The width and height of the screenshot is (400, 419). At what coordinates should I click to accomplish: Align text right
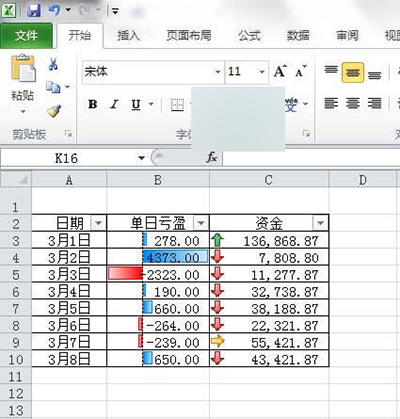click(x=374, y=103)
